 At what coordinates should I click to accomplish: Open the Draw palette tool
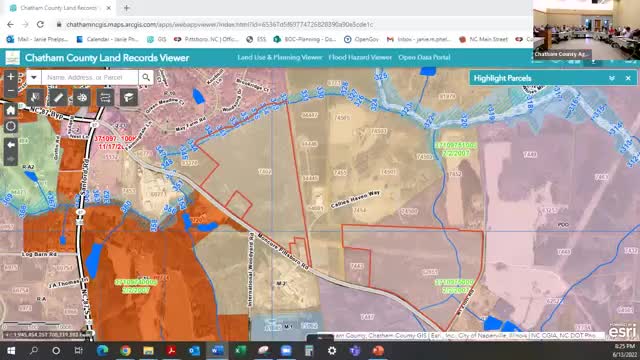click(x=82, y=98)
